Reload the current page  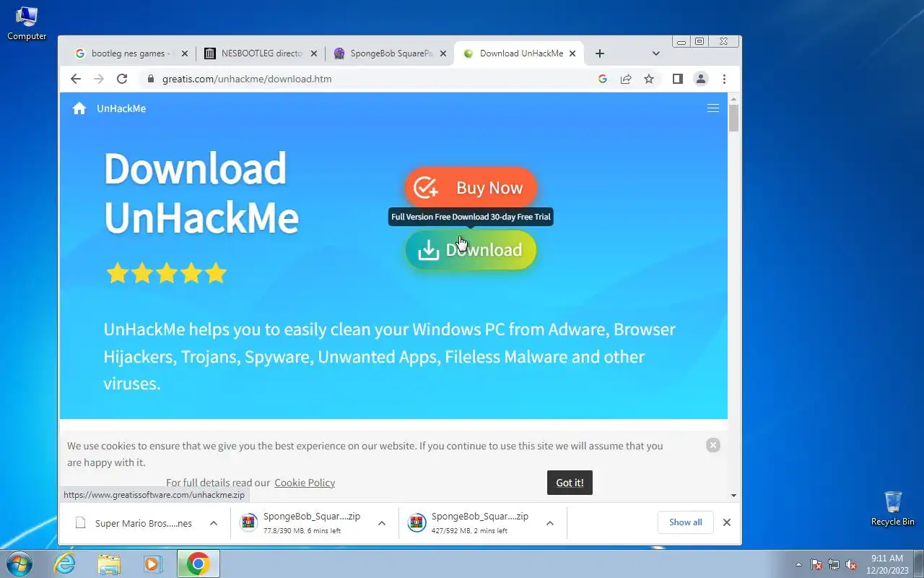click(122, 79)
